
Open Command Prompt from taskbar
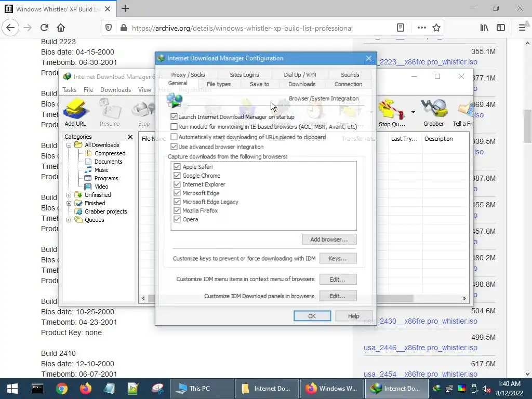tap(37, 389)
